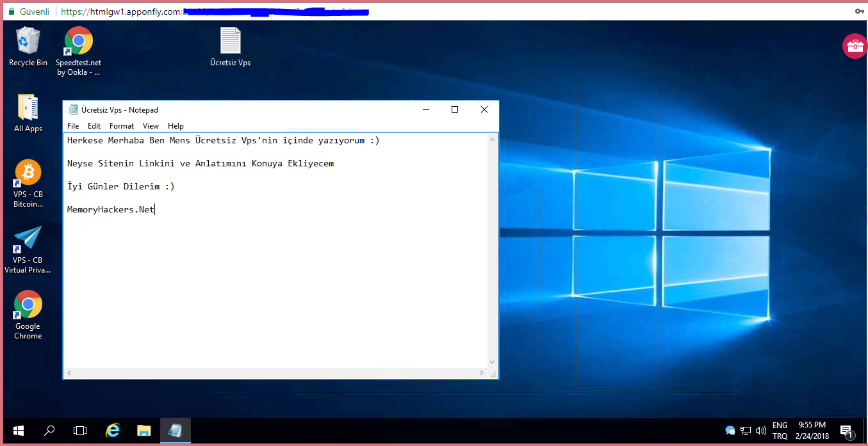The image size is (868, 446).
Task: Click the key icon in the address bar
Action: click(x=860, y=12)
